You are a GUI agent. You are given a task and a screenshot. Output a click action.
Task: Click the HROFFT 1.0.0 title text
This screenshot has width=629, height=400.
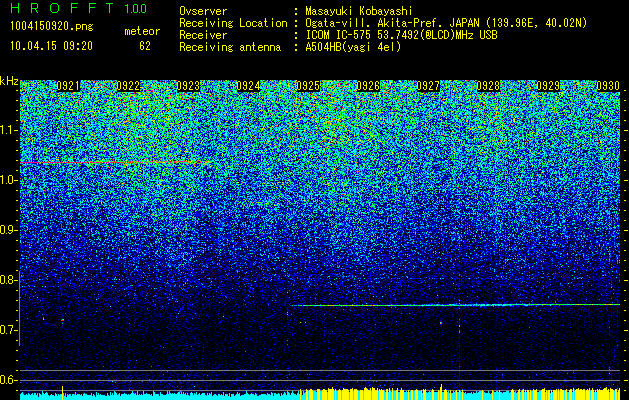pyautogui.click(x=79, y=8)
